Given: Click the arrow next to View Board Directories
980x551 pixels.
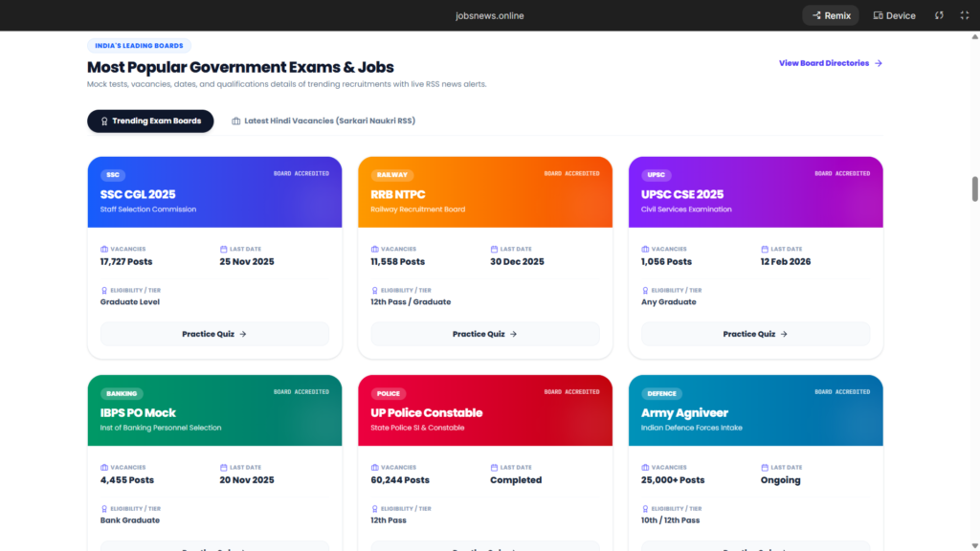Looking at the screenshot, I should click(879, 63).
